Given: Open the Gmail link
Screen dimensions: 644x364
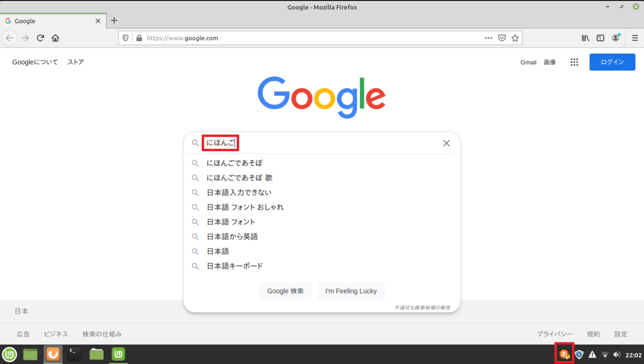Looking at the screenshot, I should (x=528, y=62).
